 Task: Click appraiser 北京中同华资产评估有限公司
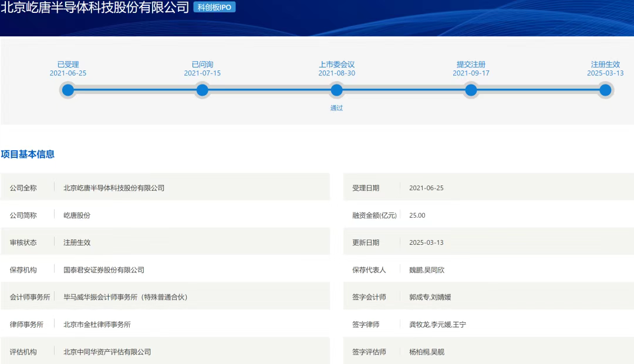pos(107,352)
